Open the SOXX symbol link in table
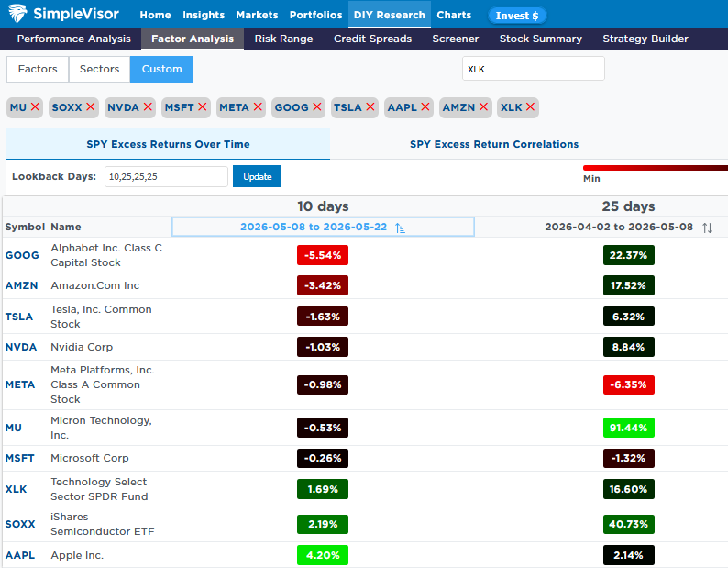Viewport: 728px width, 568px height. click(x=20, y=524)
